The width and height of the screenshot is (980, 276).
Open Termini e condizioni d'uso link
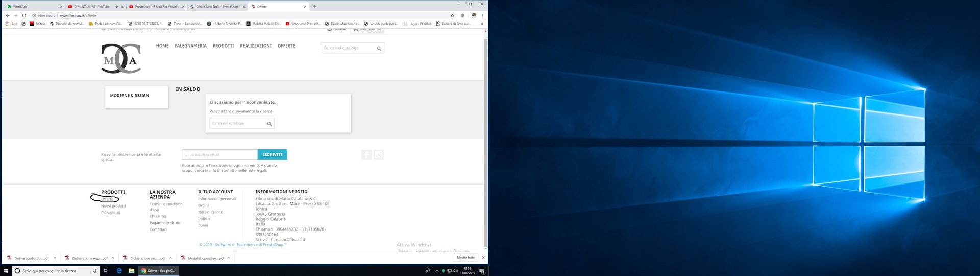tap(166, 207)
